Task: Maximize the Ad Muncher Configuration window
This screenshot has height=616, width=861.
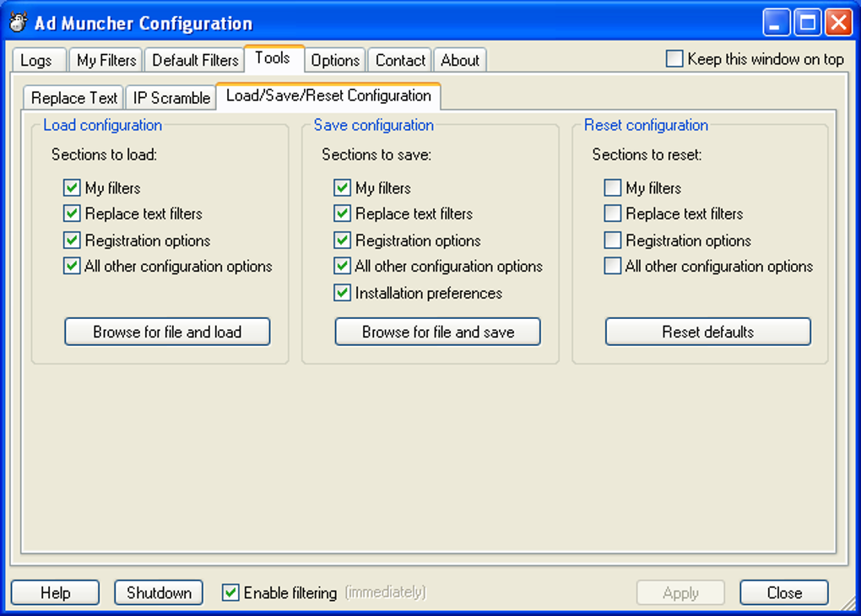Action: pos(808,22)
